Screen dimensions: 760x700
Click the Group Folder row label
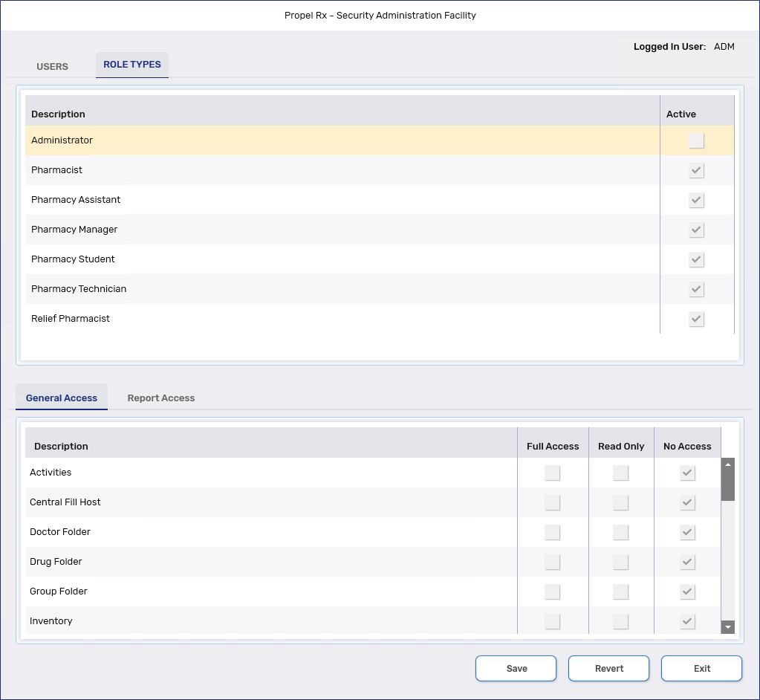pos(58,591)
